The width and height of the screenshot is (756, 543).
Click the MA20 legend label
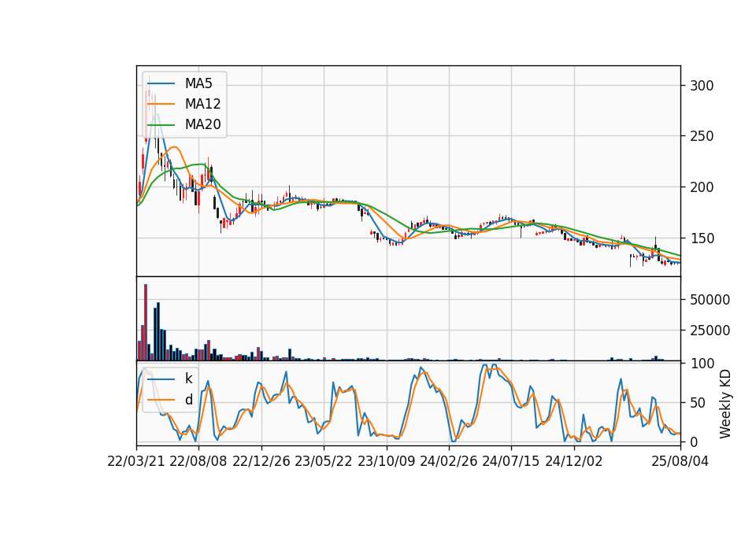pyautogui.click(x=202, y=125)
